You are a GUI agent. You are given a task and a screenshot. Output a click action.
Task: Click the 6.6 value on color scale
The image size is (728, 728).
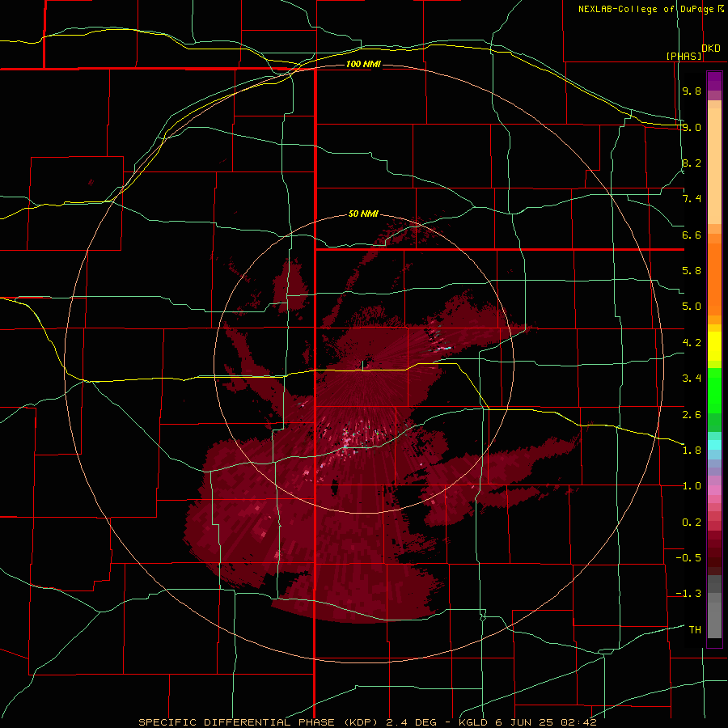tap(692, 235)
